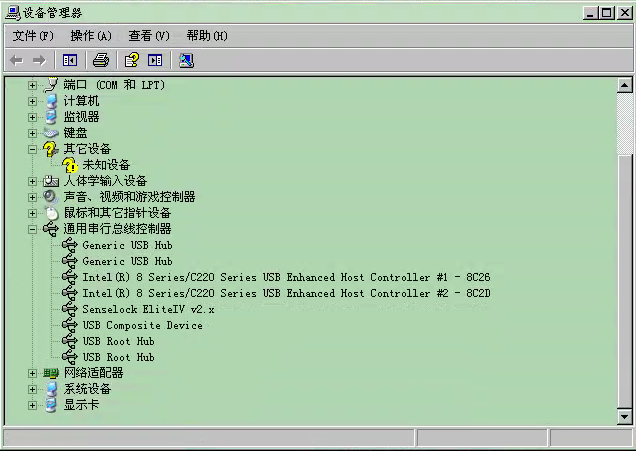Click USB icon of controller #1 - 8C26
The width and height of the screenshot is (636, 451).
click(70, 277)
